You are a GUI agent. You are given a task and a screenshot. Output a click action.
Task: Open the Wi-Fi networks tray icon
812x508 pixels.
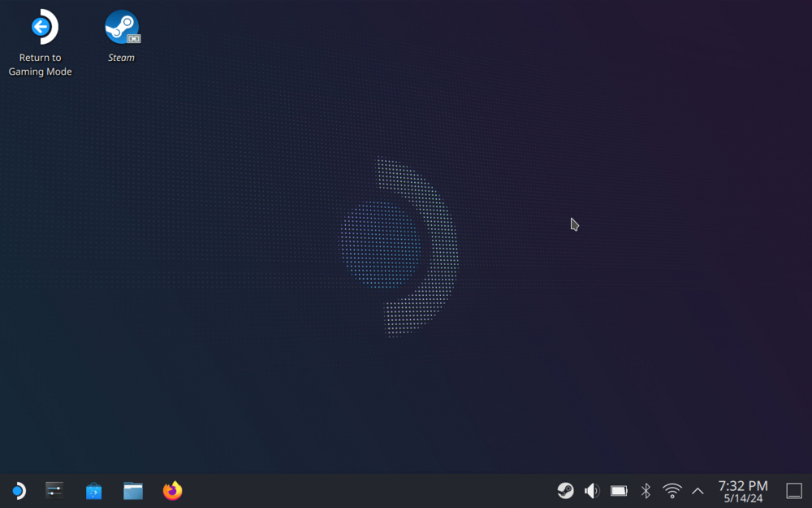[672, 491]
